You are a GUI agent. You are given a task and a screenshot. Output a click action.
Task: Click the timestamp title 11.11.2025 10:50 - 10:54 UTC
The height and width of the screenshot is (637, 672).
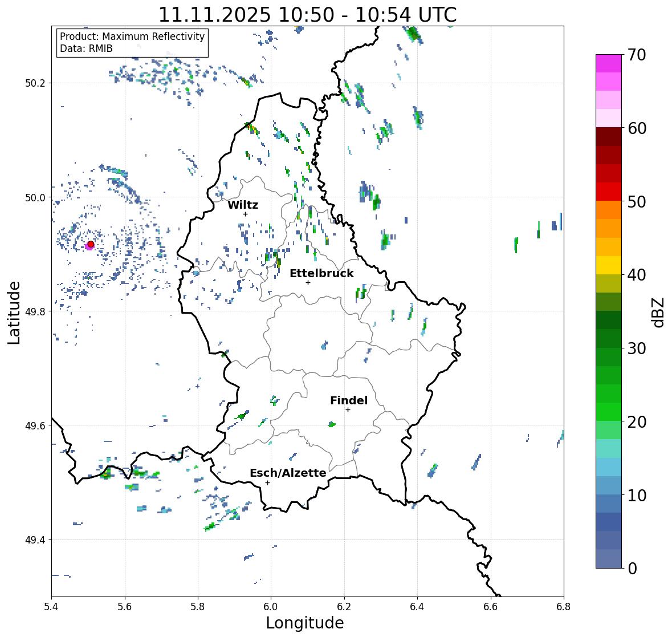click(x=308, y=15)
